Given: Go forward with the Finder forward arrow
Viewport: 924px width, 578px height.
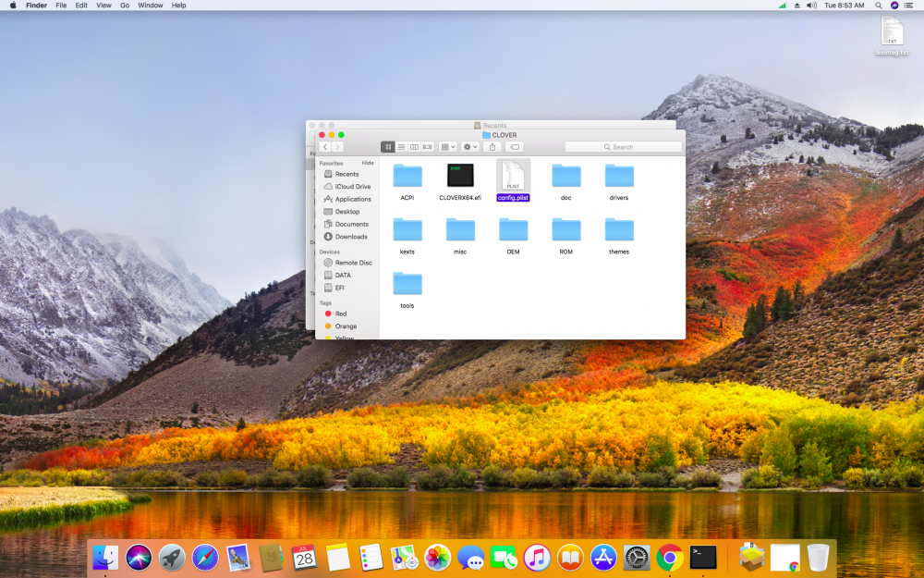Looking at the screenshot, I should (337, 147).
